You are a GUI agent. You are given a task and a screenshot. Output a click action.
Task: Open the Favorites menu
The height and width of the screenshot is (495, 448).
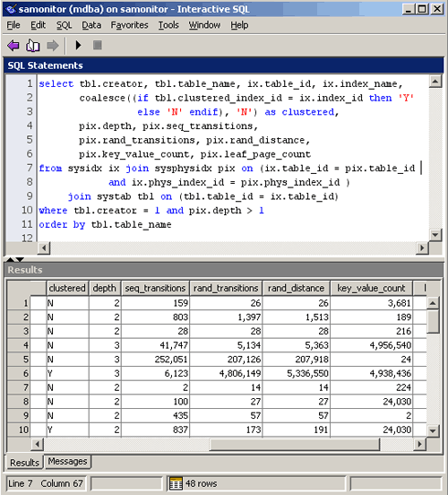point(129,25)
